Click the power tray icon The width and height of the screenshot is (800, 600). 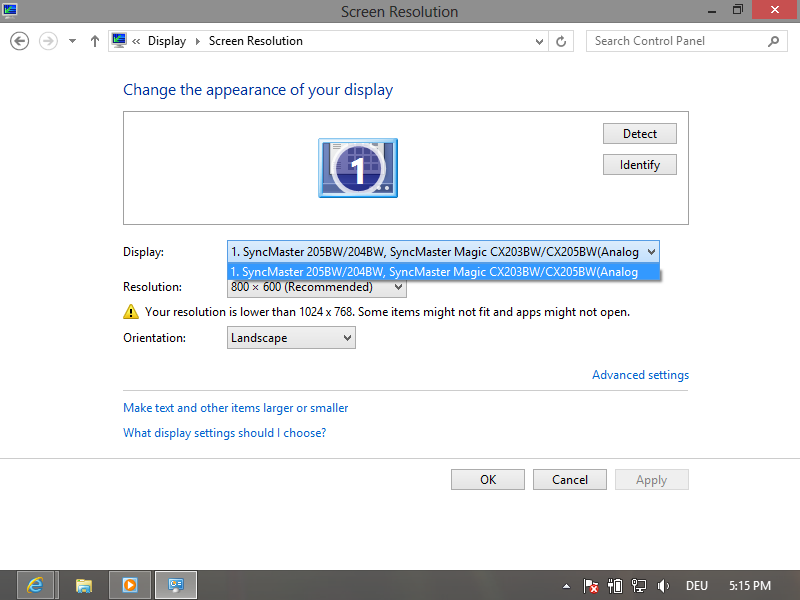(615, 586)
